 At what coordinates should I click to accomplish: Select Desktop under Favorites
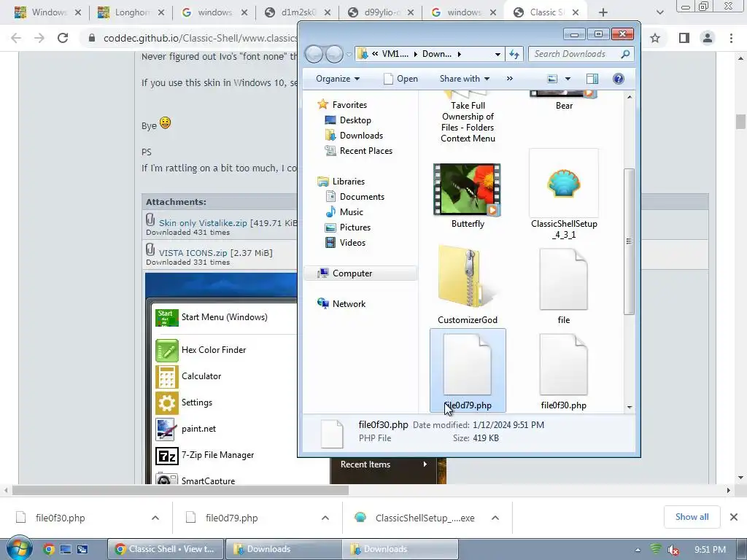pos(355,120)
